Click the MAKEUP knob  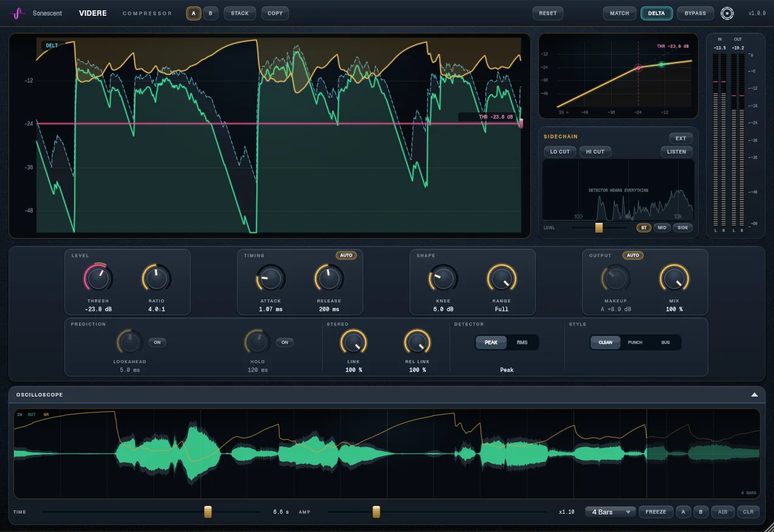[615, 278]
